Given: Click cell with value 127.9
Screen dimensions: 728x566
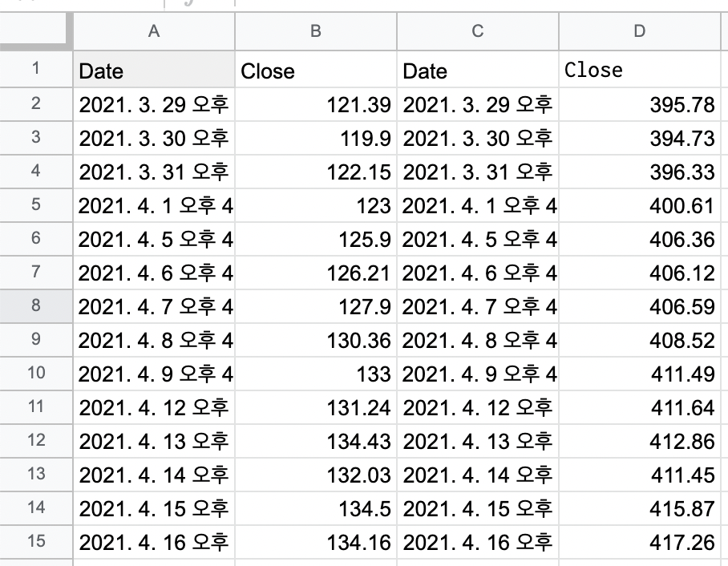Looking at the screenshot, I should point(316,306).
